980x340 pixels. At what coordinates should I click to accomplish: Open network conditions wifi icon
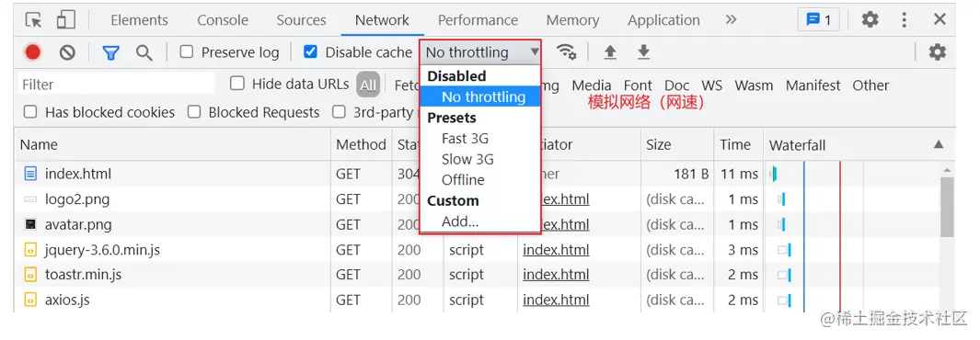tap(567, 51)
